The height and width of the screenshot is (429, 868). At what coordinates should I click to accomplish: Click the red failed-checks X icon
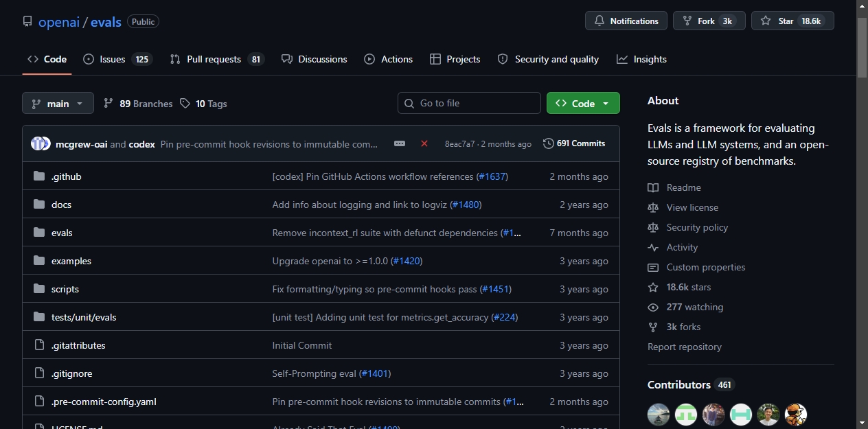tap(424, 143)
